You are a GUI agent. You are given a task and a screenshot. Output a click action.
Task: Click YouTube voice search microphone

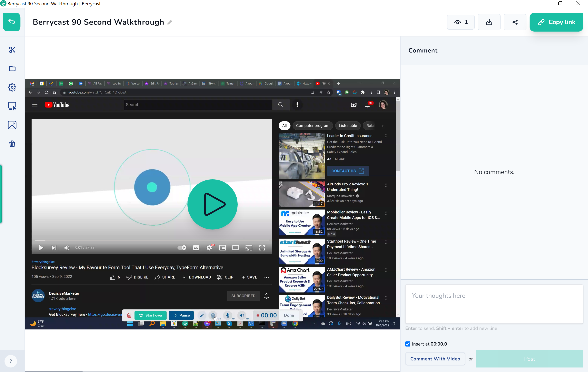click(297, 105)
